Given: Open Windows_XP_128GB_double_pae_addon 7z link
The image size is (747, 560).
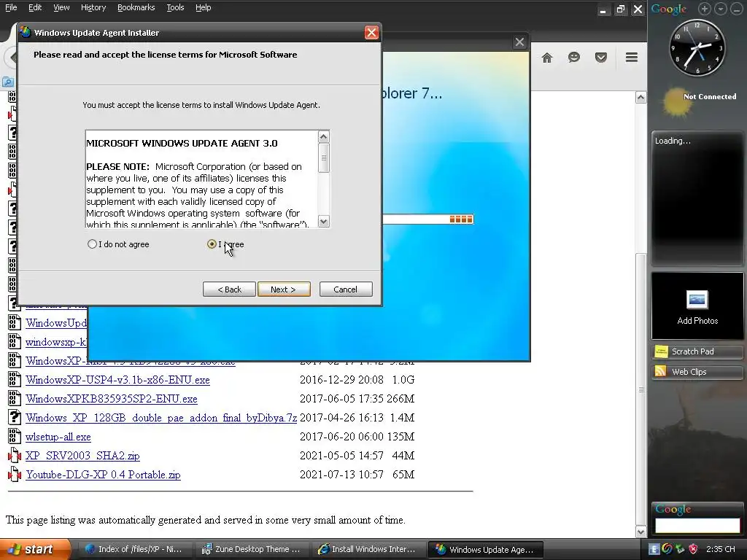Looking at the screenshot, I should click(x=161, y=418).
